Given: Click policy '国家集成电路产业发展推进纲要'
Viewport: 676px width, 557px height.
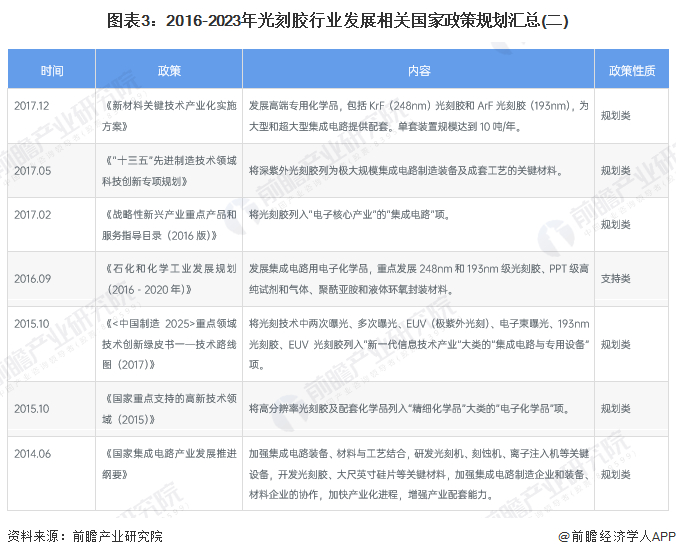Looking at the screenshot, I should [169, 464].
